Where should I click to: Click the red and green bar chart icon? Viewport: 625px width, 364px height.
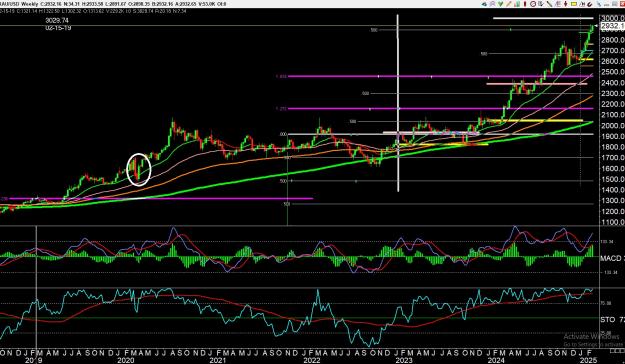click(x=517, y=4)
